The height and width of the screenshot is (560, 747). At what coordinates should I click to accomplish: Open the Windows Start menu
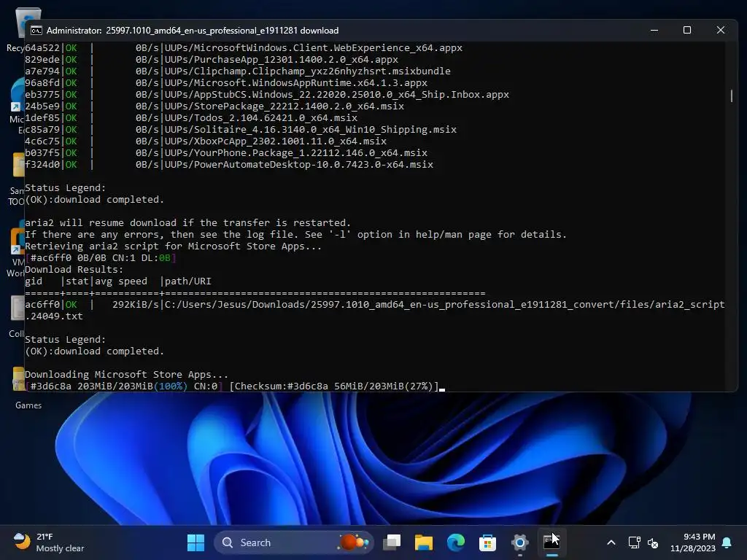(196, 542)
